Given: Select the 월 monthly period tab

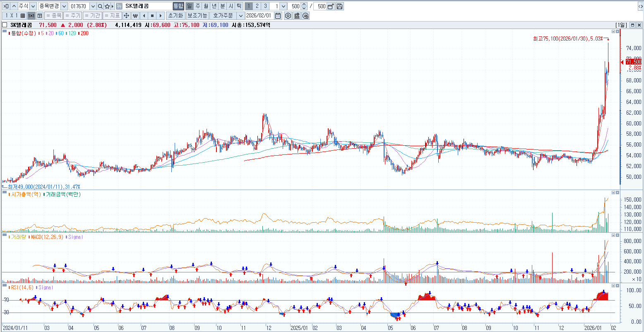Looking at the screenshot, I should click(206, 6).
